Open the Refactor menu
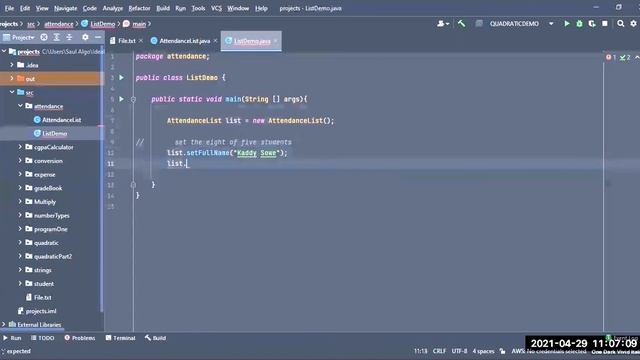The height and width of the screenshot is (360, 640). (x=139, y=8)
